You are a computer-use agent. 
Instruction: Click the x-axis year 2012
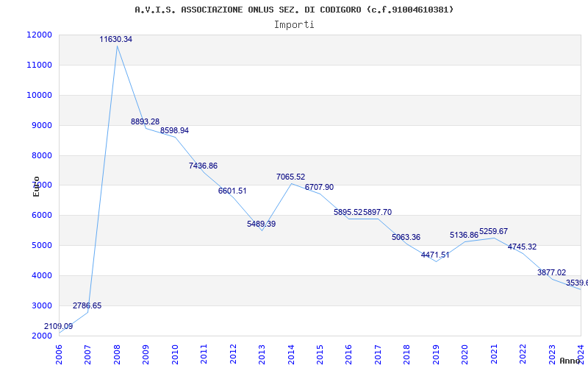click(x=233, y=355)
